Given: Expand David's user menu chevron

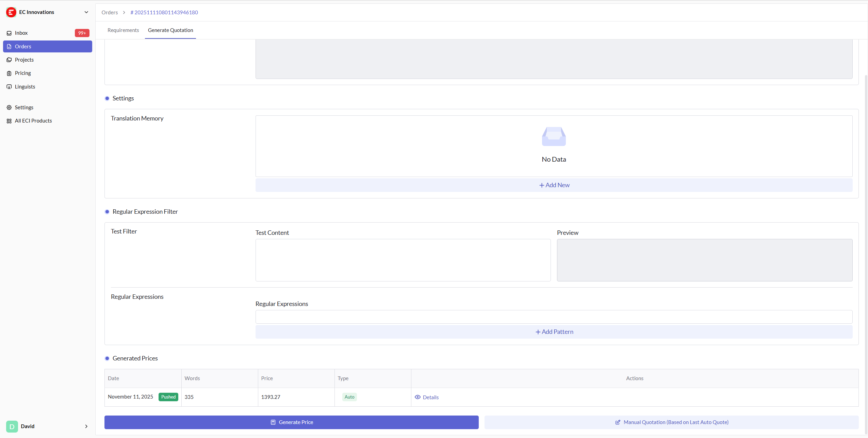Looking at the screenshot, I should (86, 426).
